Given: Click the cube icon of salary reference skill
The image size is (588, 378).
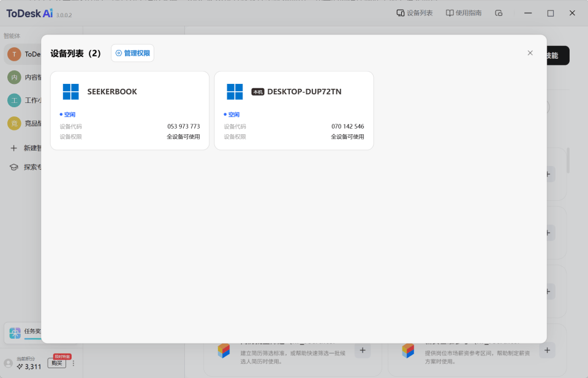Looking at the screenshot, I should [x=408, y=350].
